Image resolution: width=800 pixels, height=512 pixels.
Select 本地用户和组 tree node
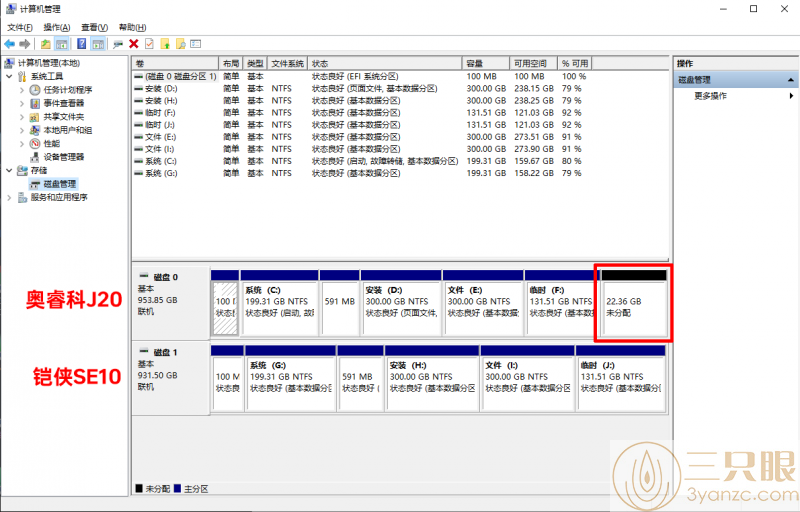pyautogui.click(x=68, y=130)
